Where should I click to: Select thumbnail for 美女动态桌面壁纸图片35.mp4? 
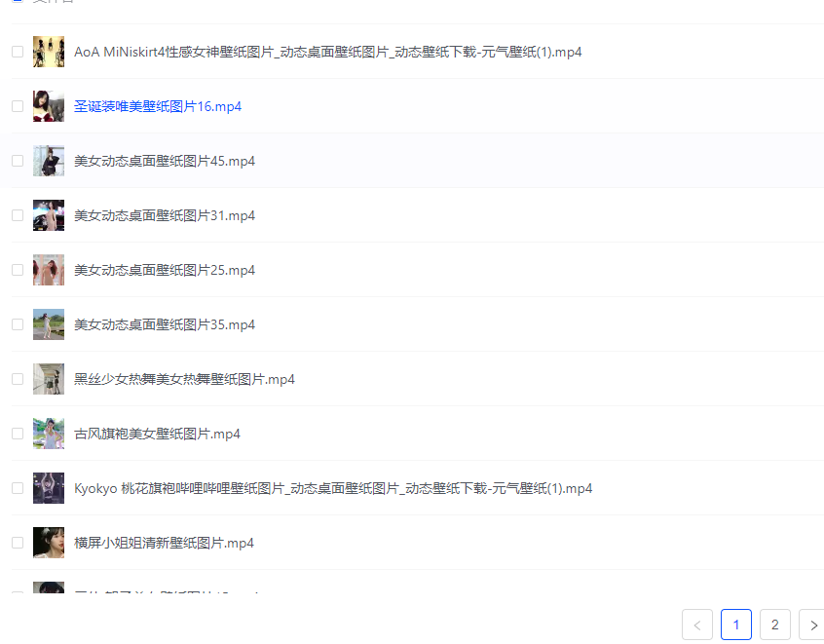tap(49, 324)
